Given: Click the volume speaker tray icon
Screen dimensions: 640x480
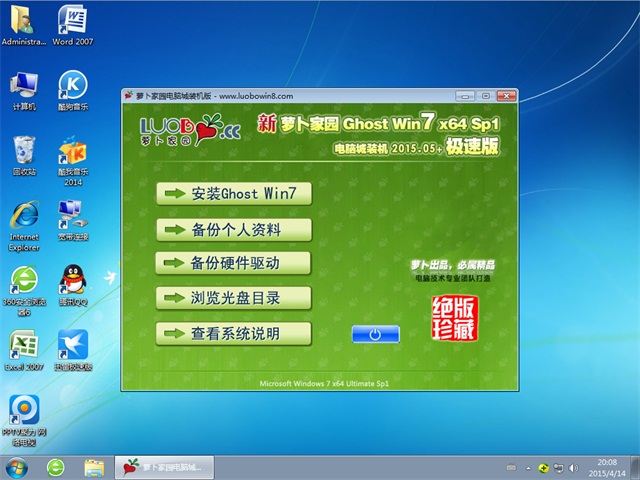Looking at the screenshot, I should (574, 467).
